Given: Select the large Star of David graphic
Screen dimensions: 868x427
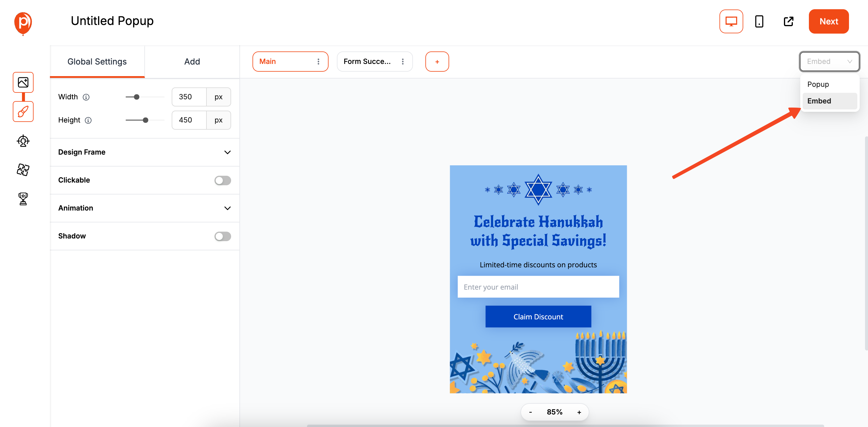Looking at the screenshot, I should (x=538, y=189).
